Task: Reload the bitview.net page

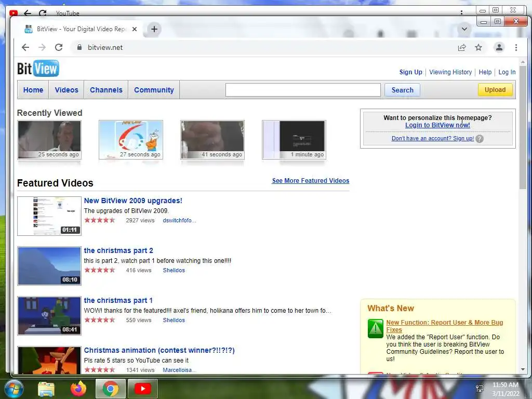Action: click(x=59, y=47)
